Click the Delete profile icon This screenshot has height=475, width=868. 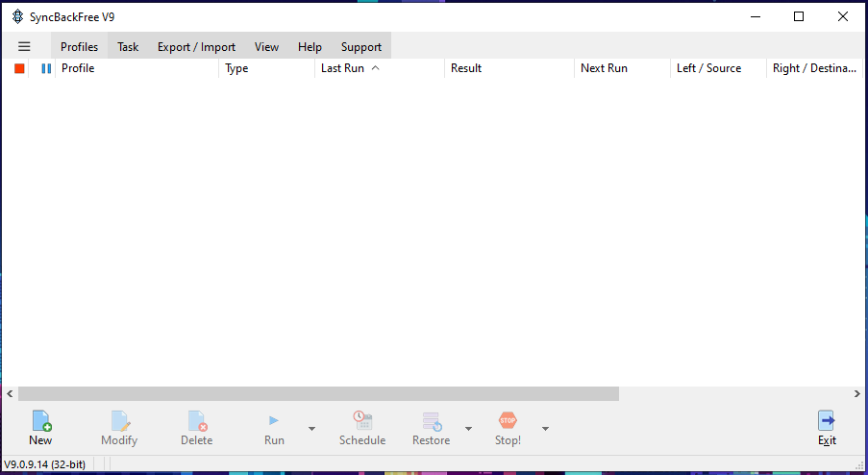pos(197,421)
